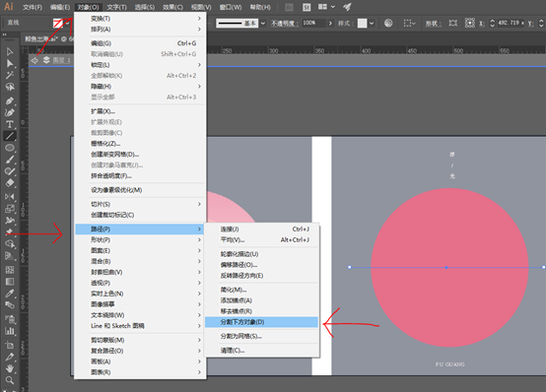Select the Type tool
This screenshot has width=546, height=392.
click(10, 124)
